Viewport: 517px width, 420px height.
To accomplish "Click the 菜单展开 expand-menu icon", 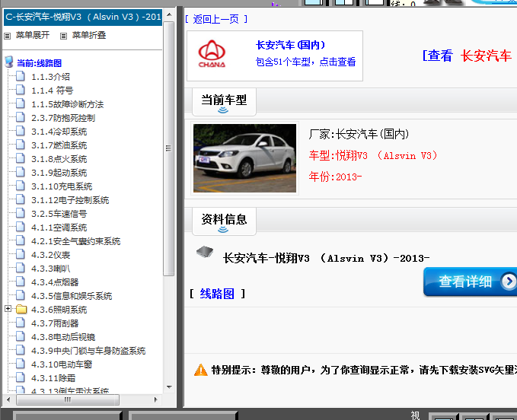I will pos(8,36).
